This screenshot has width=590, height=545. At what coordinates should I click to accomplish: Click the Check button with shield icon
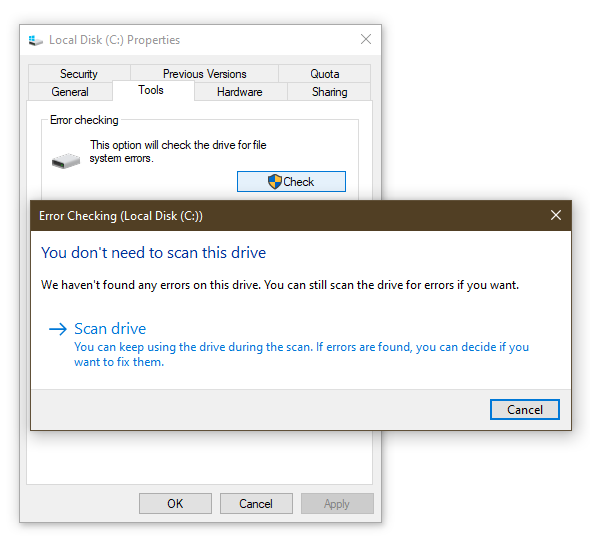(291, 181)
